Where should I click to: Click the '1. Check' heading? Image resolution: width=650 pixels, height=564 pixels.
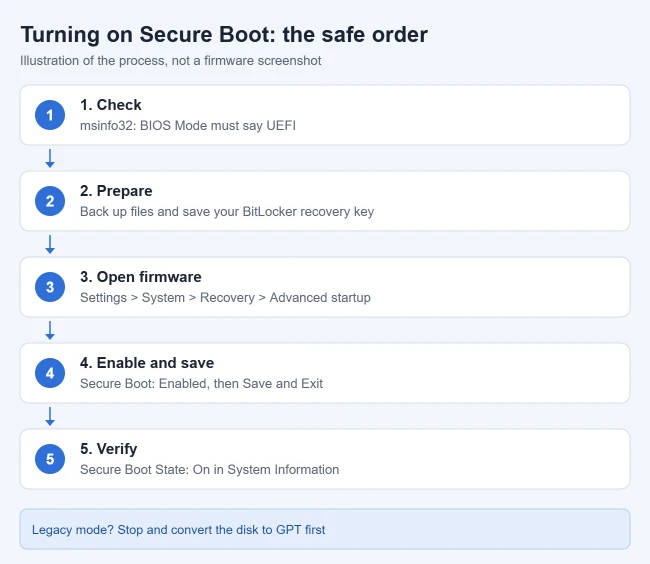tap(111, 105)
